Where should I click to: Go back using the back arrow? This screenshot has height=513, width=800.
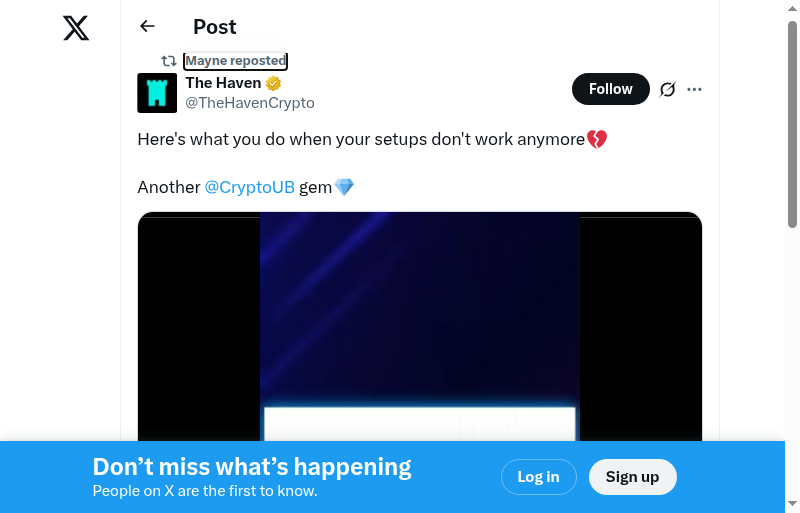point(148,27)
